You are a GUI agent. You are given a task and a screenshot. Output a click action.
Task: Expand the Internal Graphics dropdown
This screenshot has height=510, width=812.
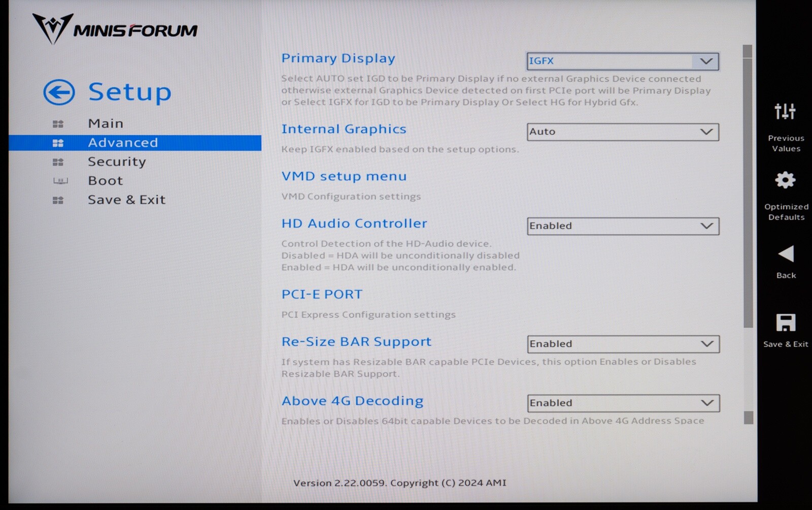[x=622, y=132]
